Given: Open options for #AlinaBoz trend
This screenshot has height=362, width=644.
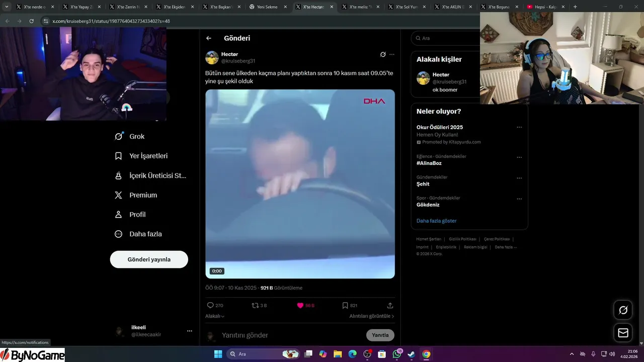Looking at the screenshot, I should [x=519, y=157].
